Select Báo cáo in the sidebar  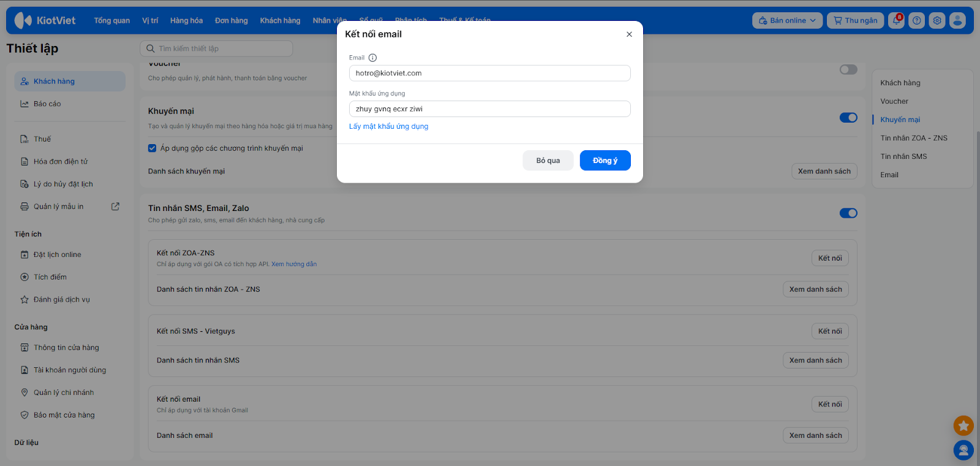[47, 104]
